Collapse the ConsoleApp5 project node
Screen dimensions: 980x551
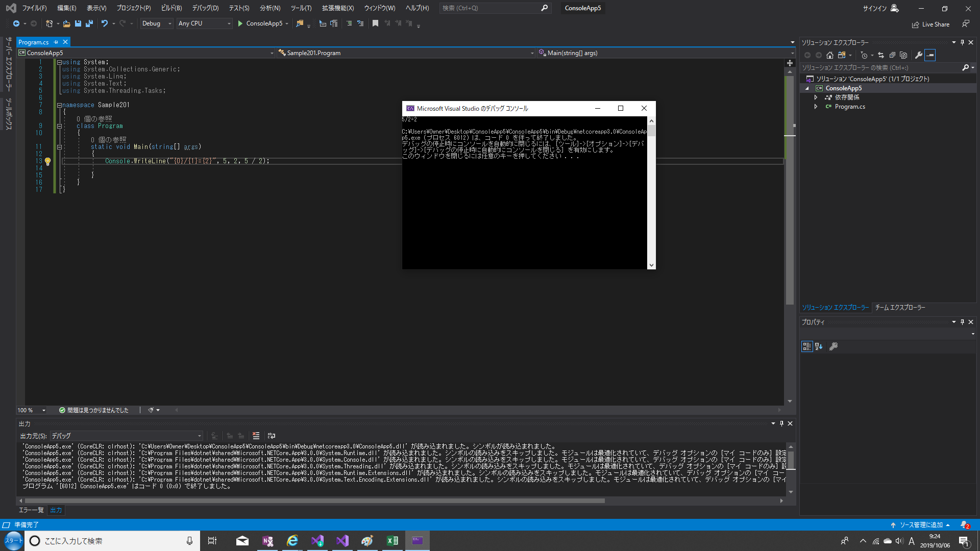pos(807,88)
